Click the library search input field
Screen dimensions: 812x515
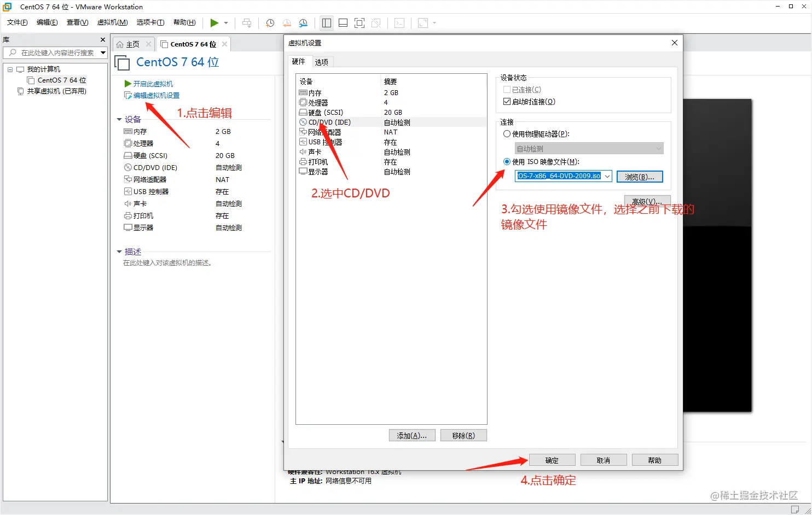click(55, 52)
